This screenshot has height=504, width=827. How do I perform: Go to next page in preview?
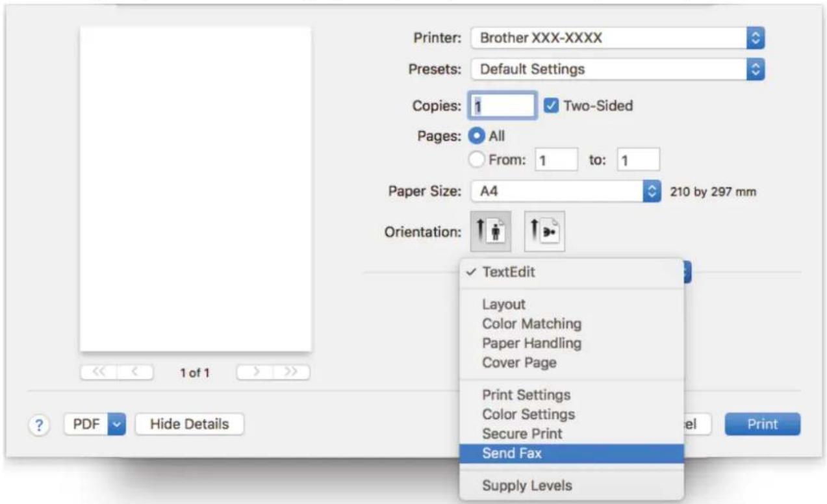click(254, 373)
